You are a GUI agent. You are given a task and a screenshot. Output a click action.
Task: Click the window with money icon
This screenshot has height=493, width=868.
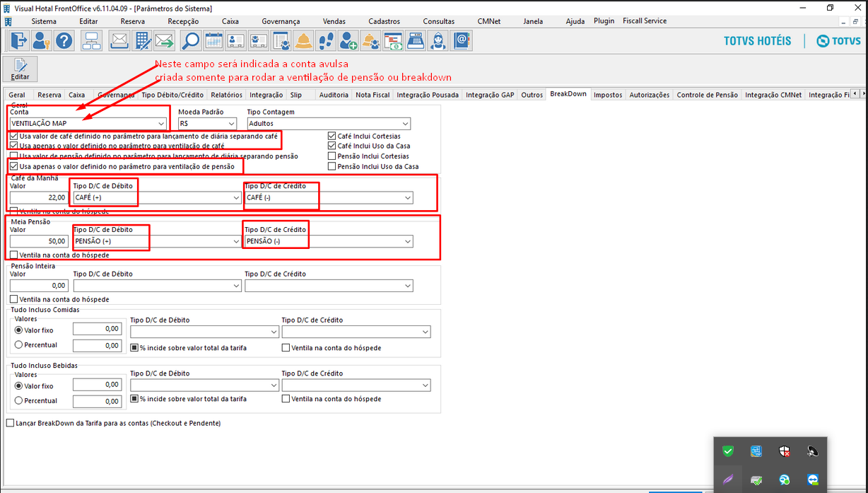tap(393, 40)
